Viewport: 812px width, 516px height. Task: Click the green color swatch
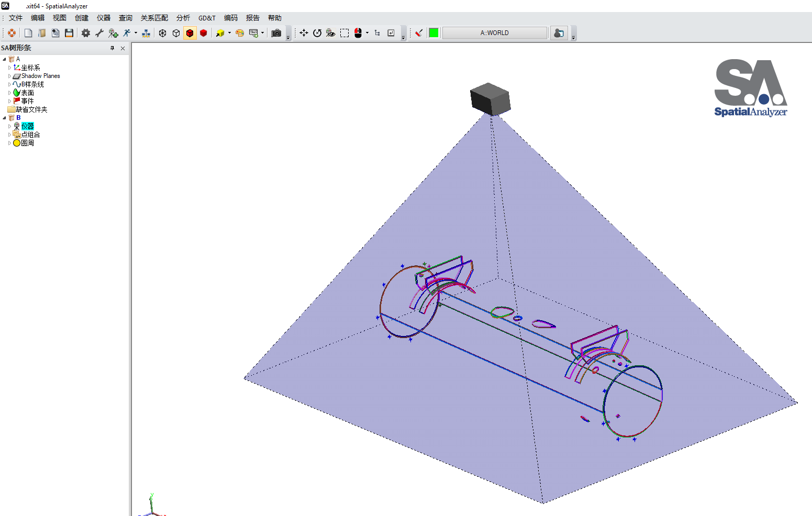[434, 33]
